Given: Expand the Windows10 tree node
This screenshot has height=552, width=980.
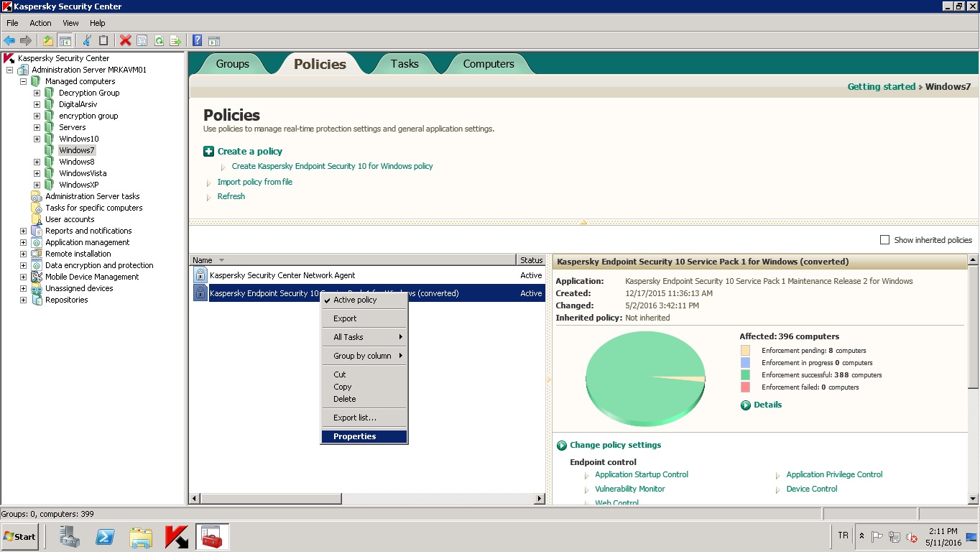Looking at the screenshot, I should point(37,139).
